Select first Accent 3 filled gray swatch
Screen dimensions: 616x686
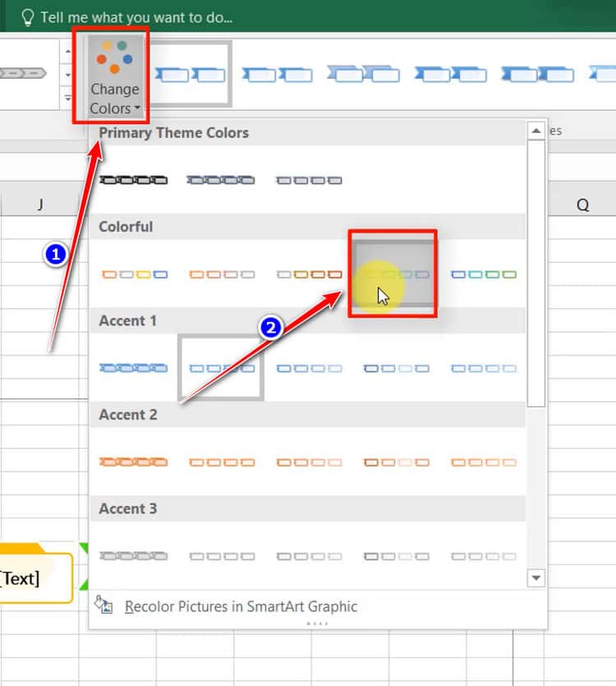(x=133, y=556)
